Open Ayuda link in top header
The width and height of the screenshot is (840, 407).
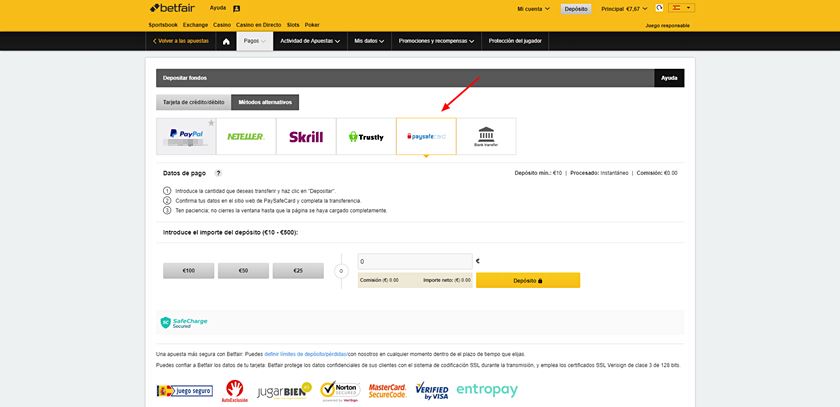pyautogui.click(x=218, y=8)
